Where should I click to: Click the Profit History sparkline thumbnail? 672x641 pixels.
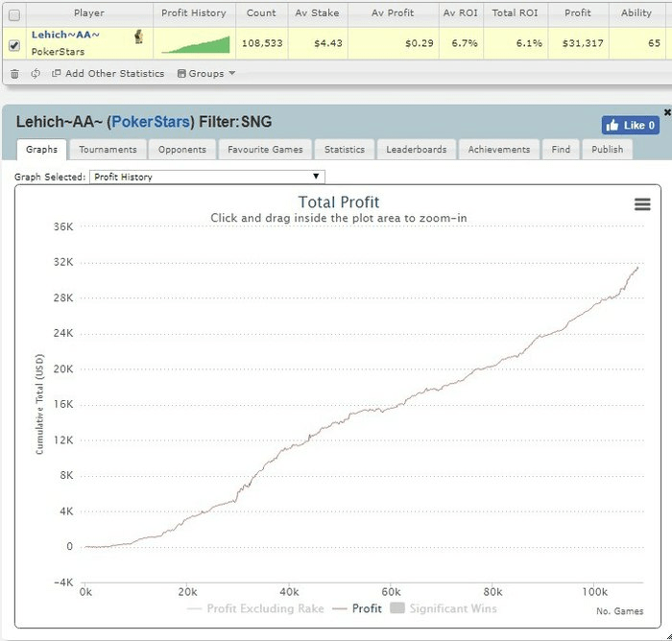coord(195,44)
